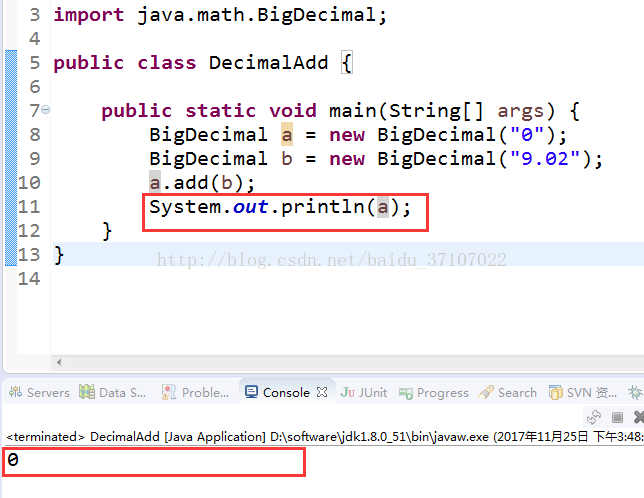The width and height of the screenshot is (644, 498).
Task: Place cursor on DecimalAdd class name
Action: [268, 63]
